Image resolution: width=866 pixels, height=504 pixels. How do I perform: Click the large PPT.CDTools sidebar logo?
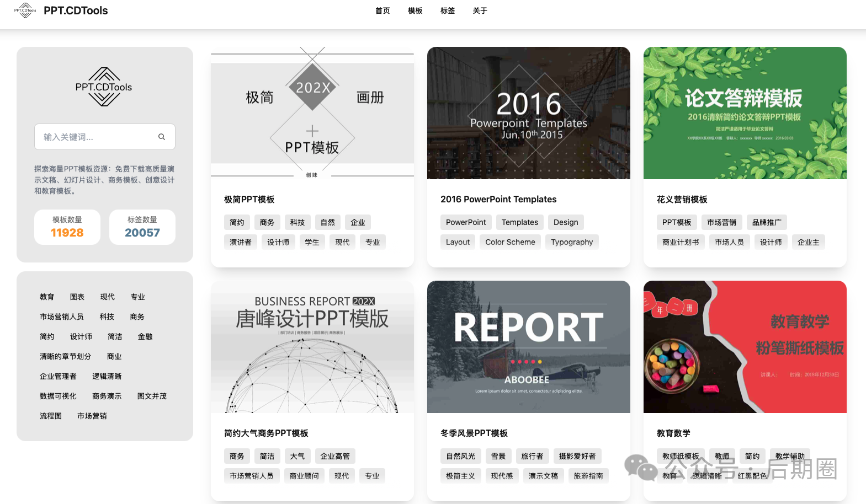[104, 87]
